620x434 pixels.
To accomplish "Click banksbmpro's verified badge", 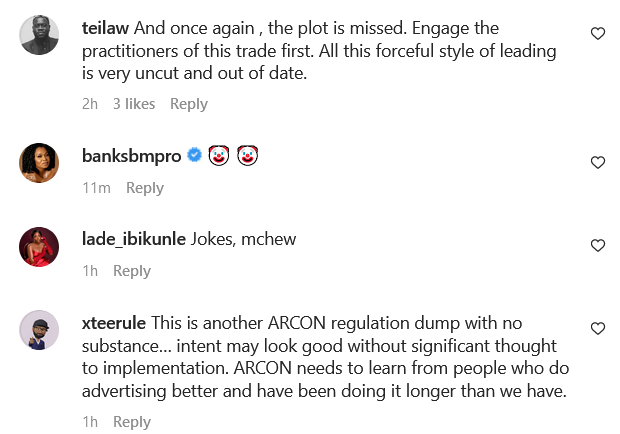I will [195, 155].
